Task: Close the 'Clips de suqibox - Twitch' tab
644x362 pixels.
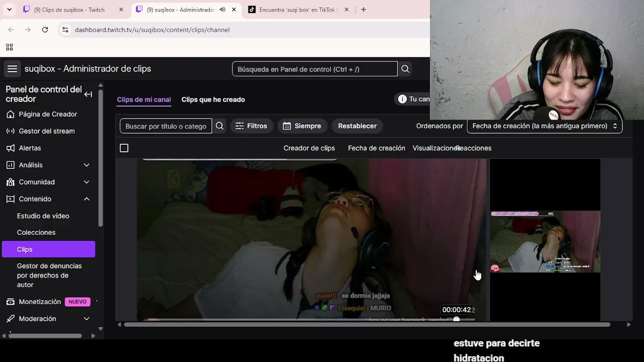Action: coord(121,10)
